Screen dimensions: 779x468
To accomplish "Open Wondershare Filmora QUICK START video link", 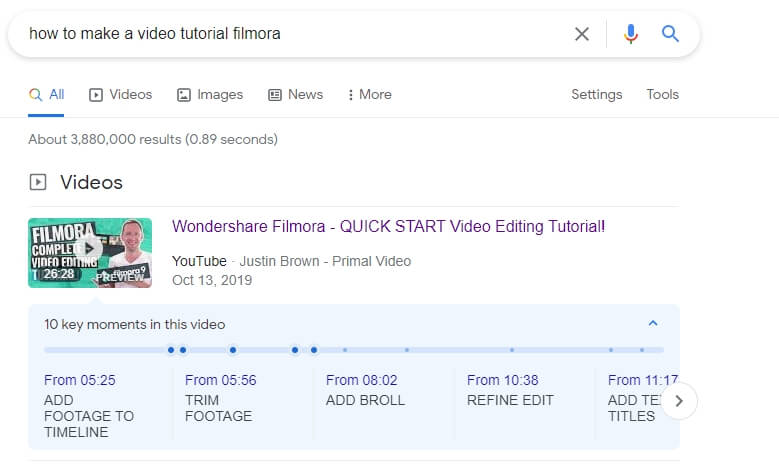I will (388, 226).
